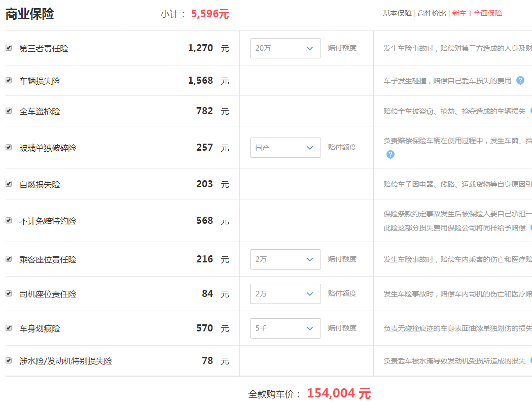Open the 20万 coverage dropdown for 第三者责任险
The image size is (532, 403).
[x=286, y=48]
